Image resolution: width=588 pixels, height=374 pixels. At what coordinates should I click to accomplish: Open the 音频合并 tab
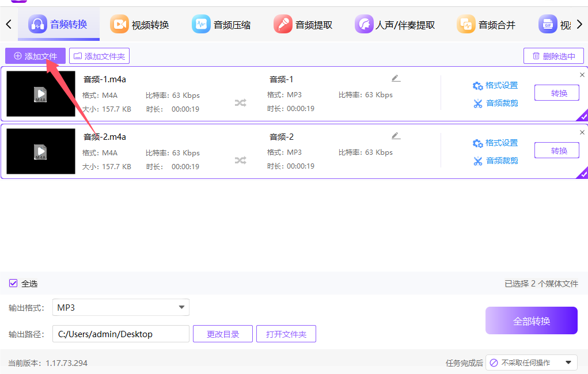tap(487, 25)
